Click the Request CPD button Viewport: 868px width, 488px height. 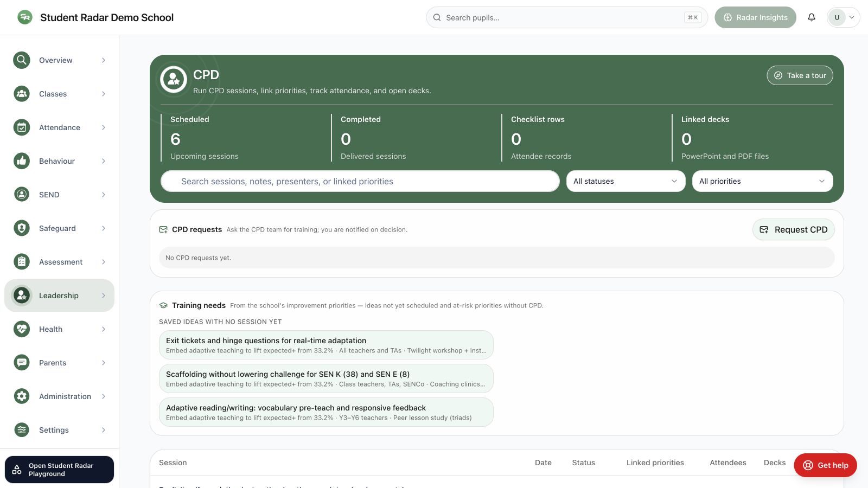tap(794, 229)
